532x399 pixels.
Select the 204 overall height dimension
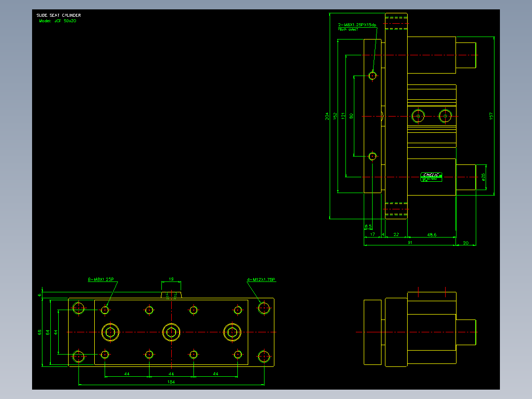tap(327, 116)
